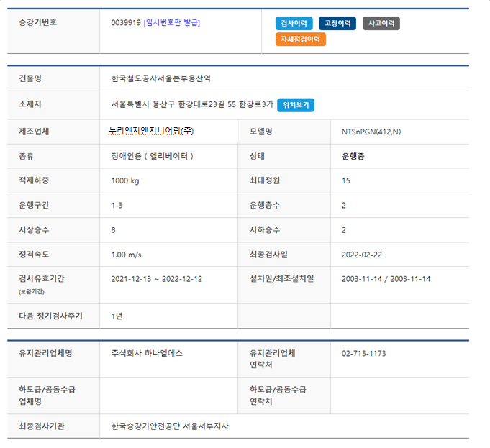Click the 운행구간 label
The height and width of the screenshot is (448, 490).
point(34,205)
